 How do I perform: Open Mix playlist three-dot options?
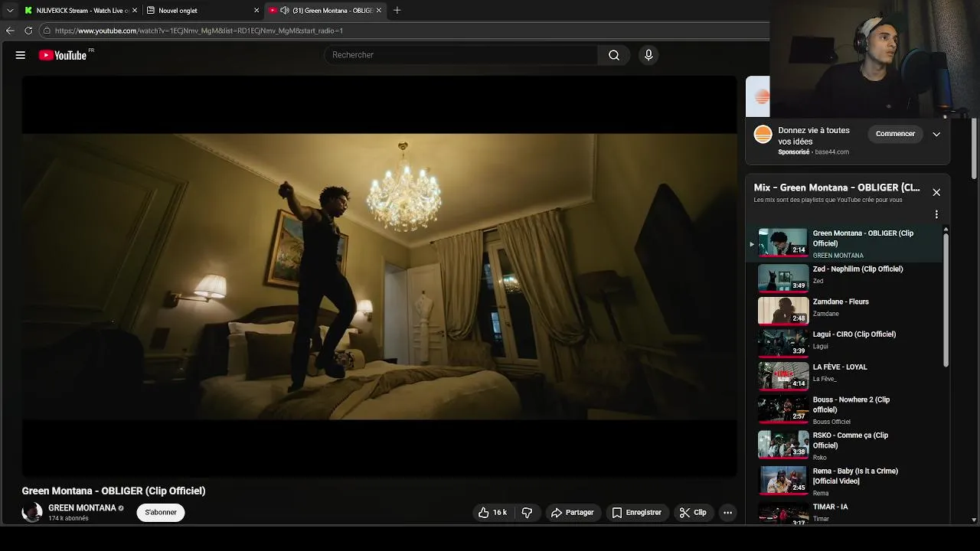pos(936,215)
